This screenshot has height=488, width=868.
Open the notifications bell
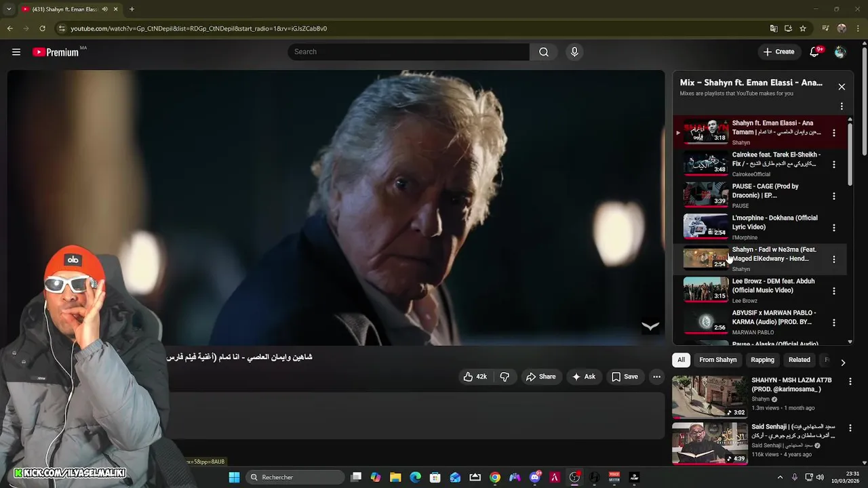(815, 52)
